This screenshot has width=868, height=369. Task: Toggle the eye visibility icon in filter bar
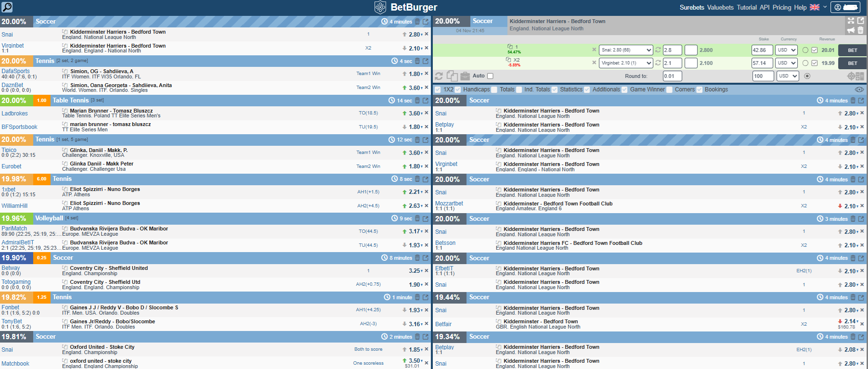(859, 89)
